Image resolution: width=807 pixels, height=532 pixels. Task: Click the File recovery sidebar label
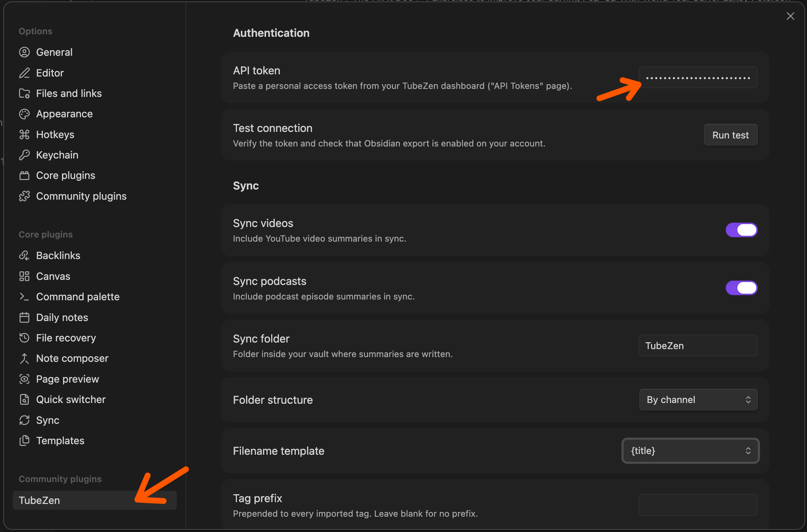pos(66,338)
